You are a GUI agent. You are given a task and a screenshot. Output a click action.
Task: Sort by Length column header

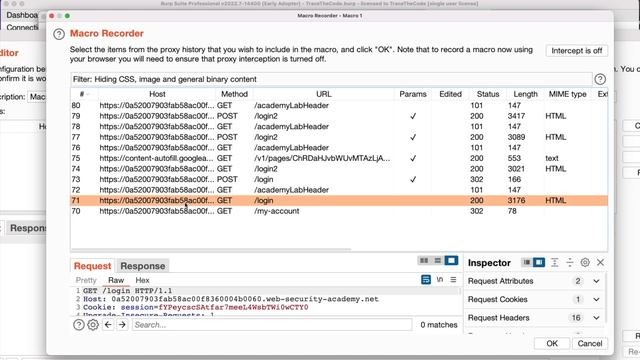pyautogui.click(x=525, y=94)
